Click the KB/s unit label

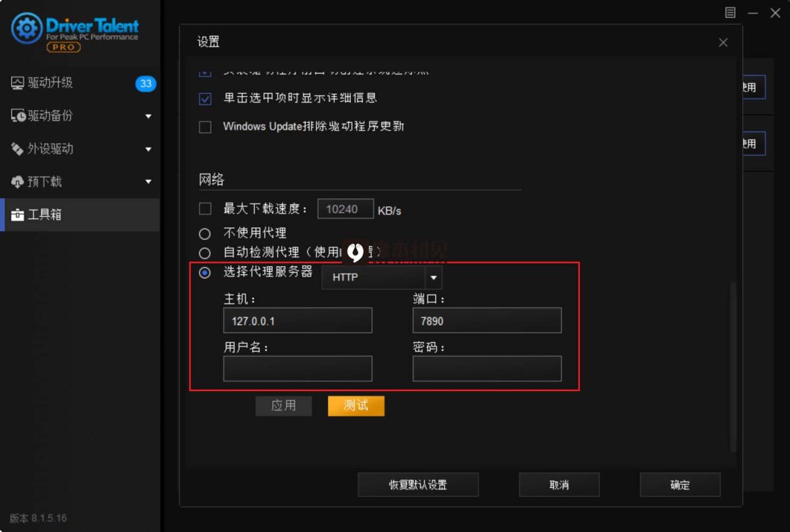pos(389,211)
